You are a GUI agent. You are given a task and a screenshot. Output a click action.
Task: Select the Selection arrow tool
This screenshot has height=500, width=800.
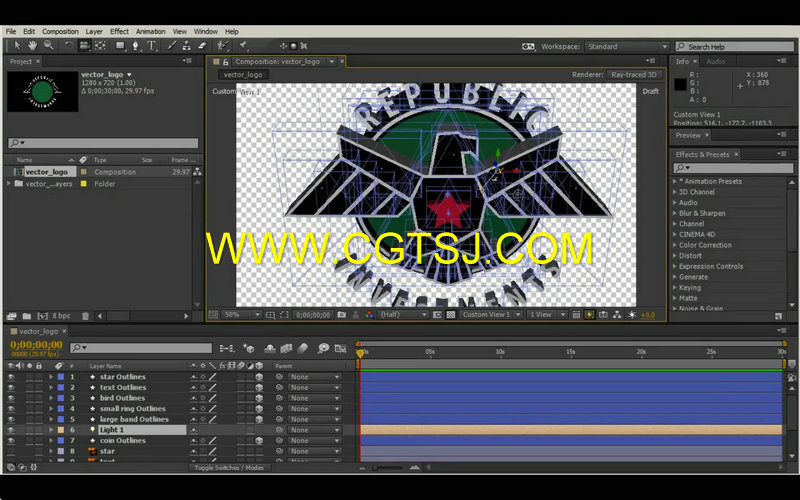point(17,46)
